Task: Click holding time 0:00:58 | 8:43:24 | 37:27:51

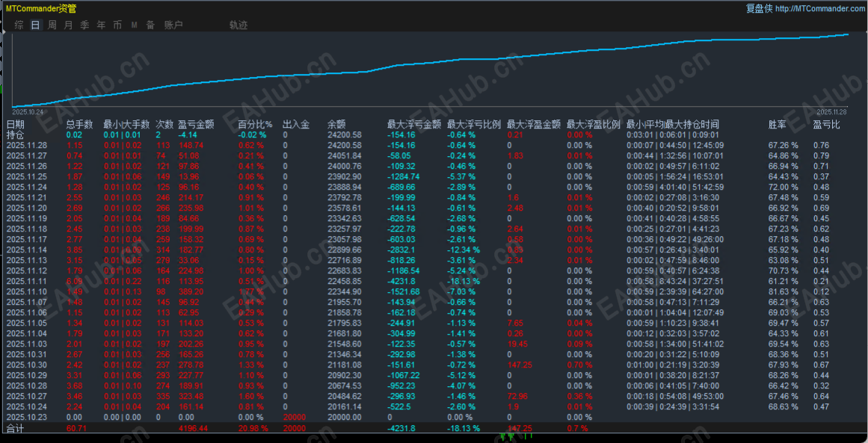Action: tap(675, 281)
